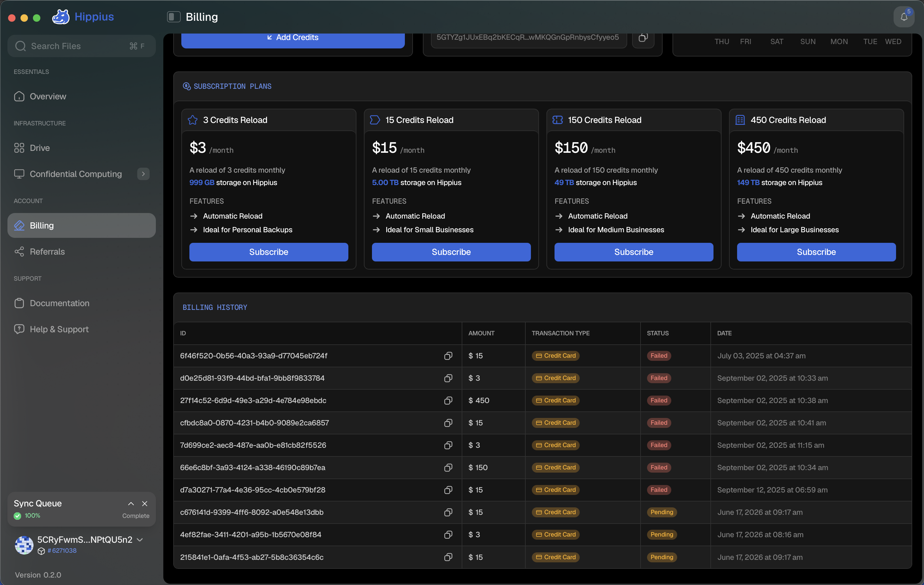Click the Date column header
Screen dimensions: 924x585
tap(724, 333)
